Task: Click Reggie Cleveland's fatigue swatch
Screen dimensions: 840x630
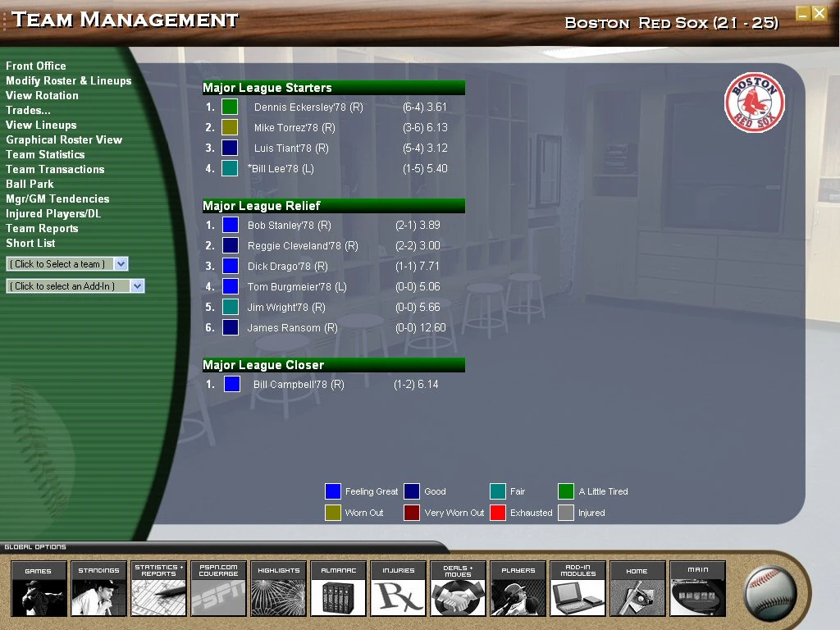Action: (x=231, y=245)
